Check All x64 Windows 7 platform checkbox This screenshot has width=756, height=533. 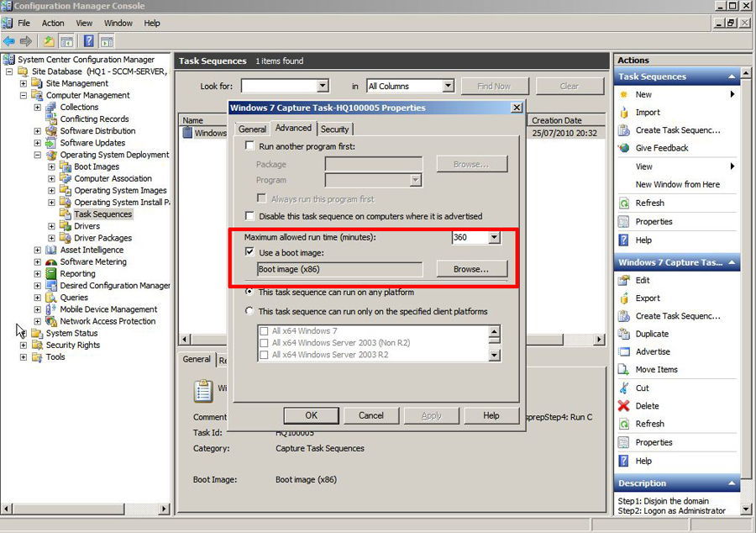pyautogui.click(x=264, y=331)
